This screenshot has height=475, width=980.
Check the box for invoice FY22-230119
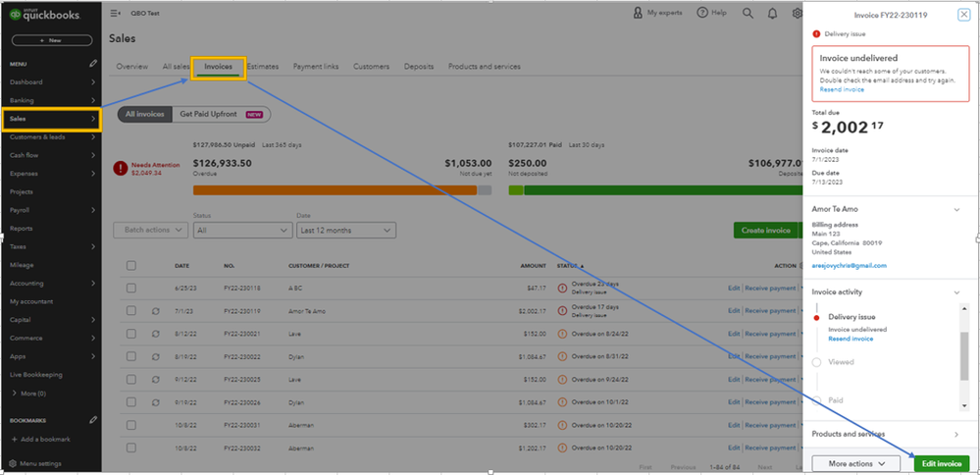tap(131, 311)
